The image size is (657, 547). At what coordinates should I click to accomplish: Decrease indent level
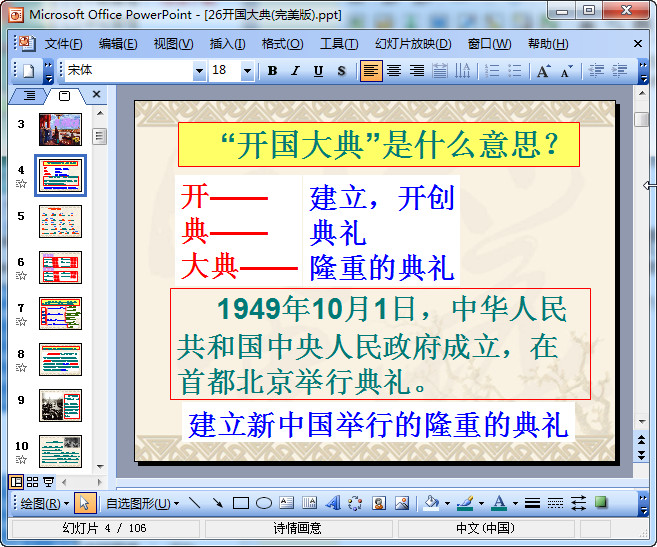coord(596,70)
